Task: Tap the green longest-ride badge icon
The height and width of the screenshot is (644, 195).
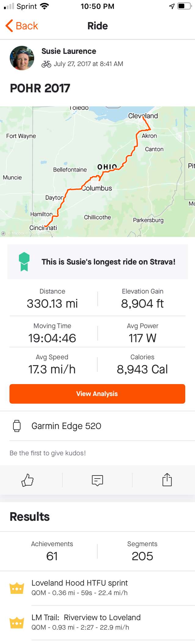Action: (x=24, y=262)
